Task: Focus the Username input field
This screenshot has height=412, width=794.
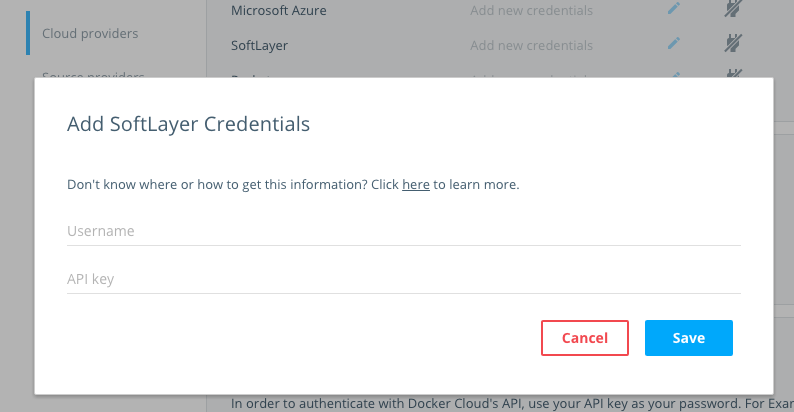Action: tap(403, 231)
